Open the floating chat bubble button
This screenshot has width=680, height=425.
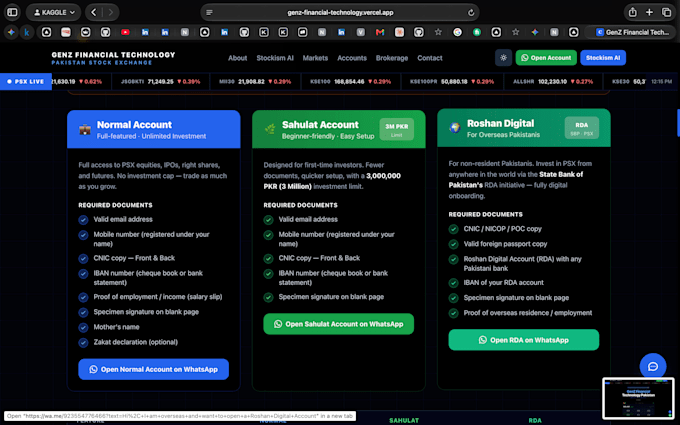coord(653,366)
